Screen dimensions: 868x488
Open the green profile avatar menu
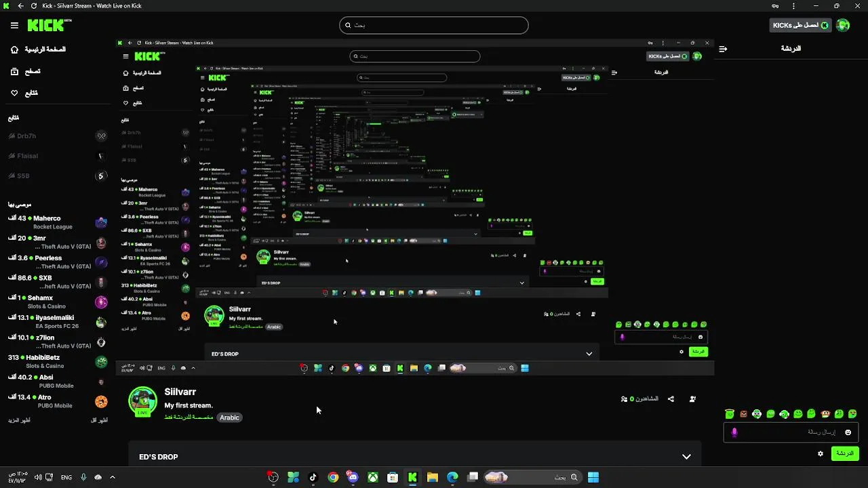pyautogui.click(x=843, y=25)
